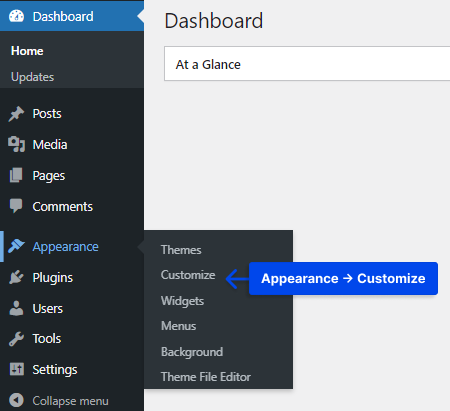This screenshot has height=411, width=450.
Task: Click the Pages stacked-sheets icon
Action: (16, 175)
